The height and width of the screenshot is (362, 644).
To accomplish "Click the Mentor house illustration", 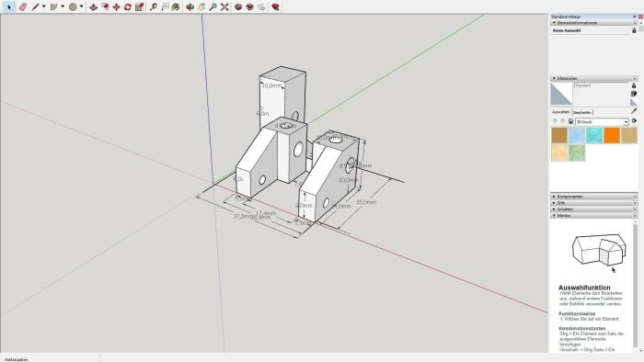I will 599,250.
